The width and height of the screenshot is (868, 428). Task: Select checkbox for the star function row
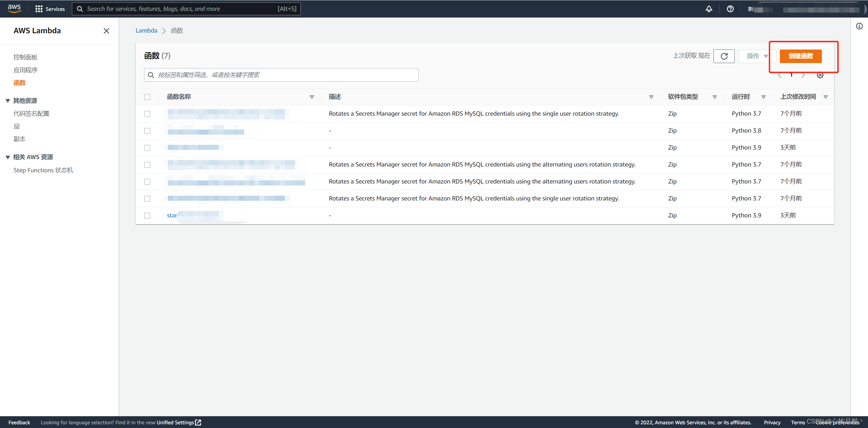pyautogui.click(x=147, y=216)
